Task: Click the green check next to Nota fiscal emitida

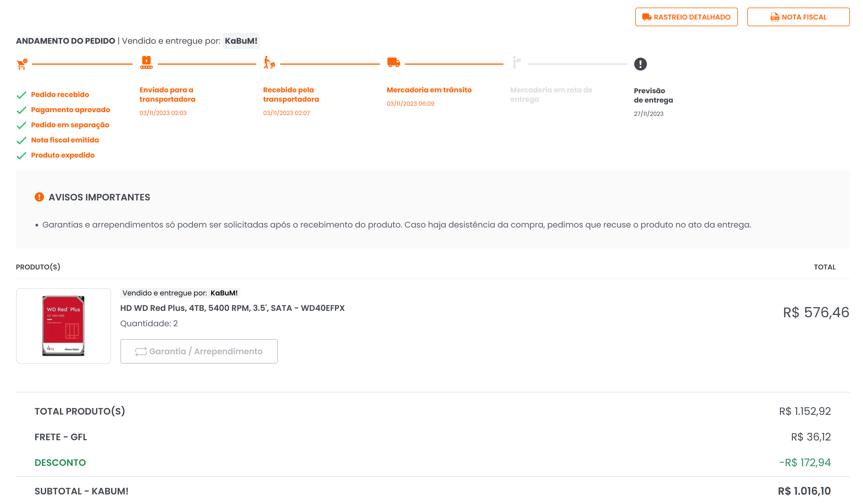Action: click(x=21, y=141)
